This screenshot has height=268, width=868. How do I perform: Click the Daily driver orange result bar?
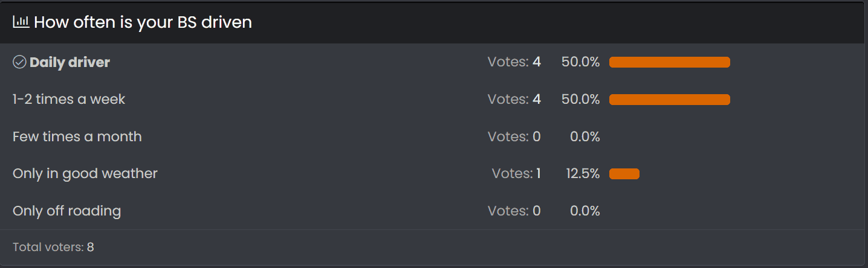[x=669, y=62]
